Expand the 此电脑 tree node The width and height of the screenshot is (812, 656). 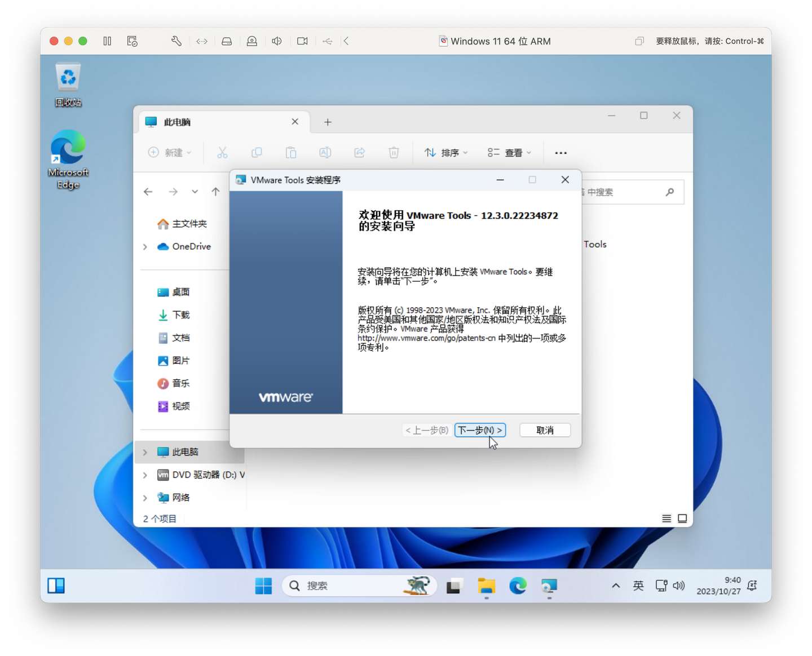(x=145, y=452)
